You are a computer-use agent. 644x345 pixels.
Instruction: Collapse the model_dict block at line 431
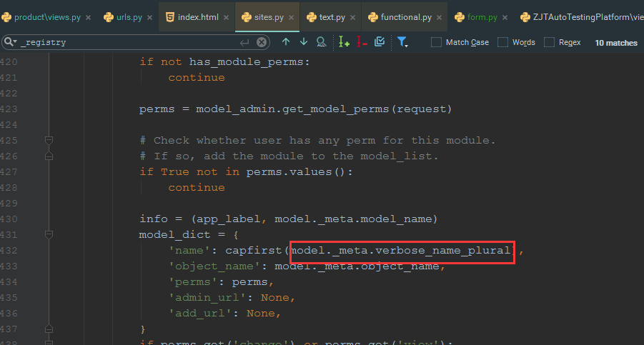click(49, 235)
